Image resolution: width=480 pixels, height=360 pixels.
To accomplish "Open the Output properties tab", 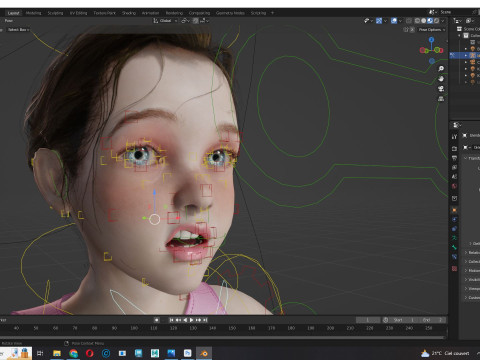I will click(454, 158).
